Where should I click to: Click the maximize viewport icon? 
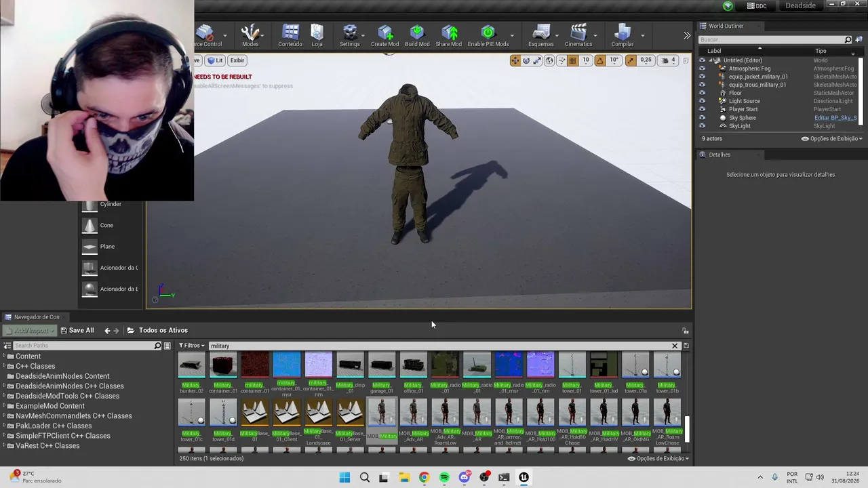tap(684, 60)
